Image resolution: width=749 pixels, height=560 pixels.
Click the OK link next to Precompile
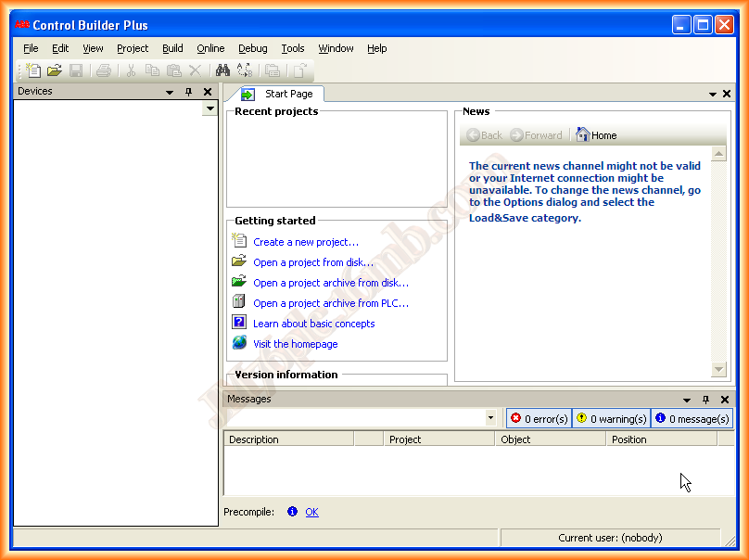[311, 512]
